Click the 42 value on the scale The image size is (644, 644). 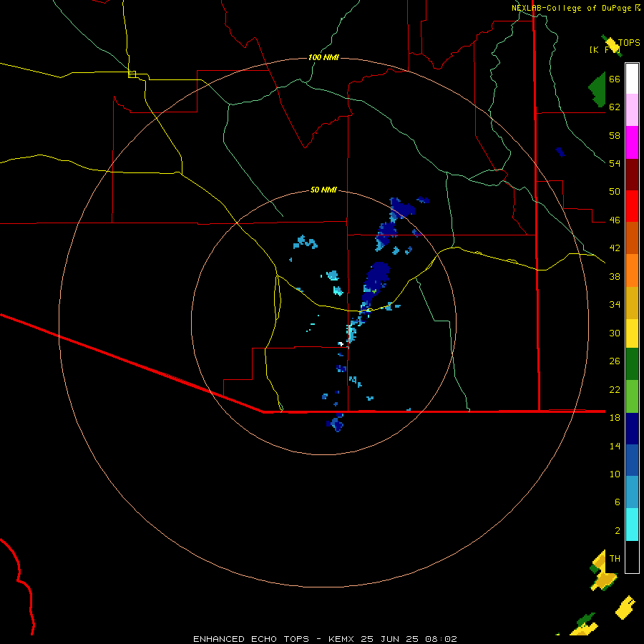coord(615,248)
